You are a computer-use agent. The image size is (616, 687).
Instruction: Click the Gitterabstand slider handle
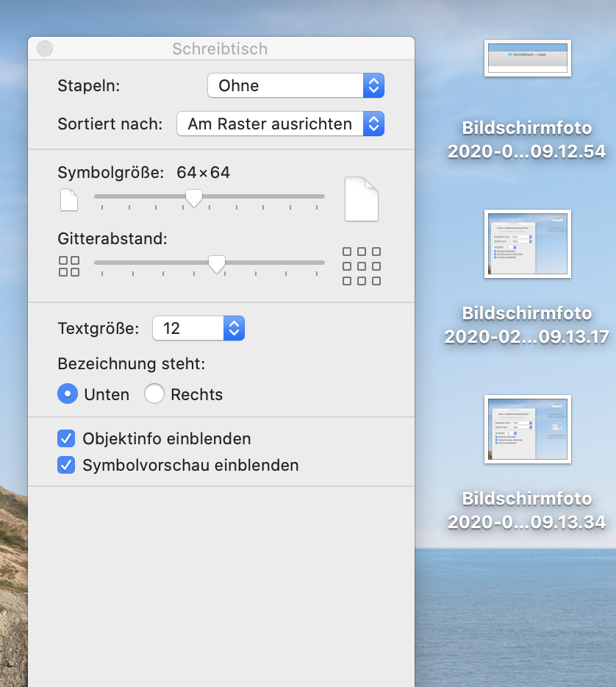pyautogui.click(x=217, y=264)
